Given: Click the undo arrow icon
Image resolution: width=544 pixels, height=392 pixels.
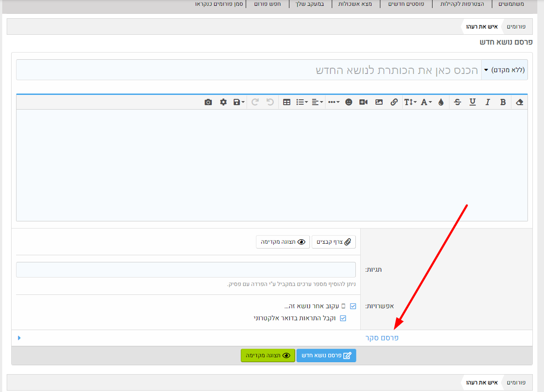Looking at the screenshot, I should tap(270, 102).
